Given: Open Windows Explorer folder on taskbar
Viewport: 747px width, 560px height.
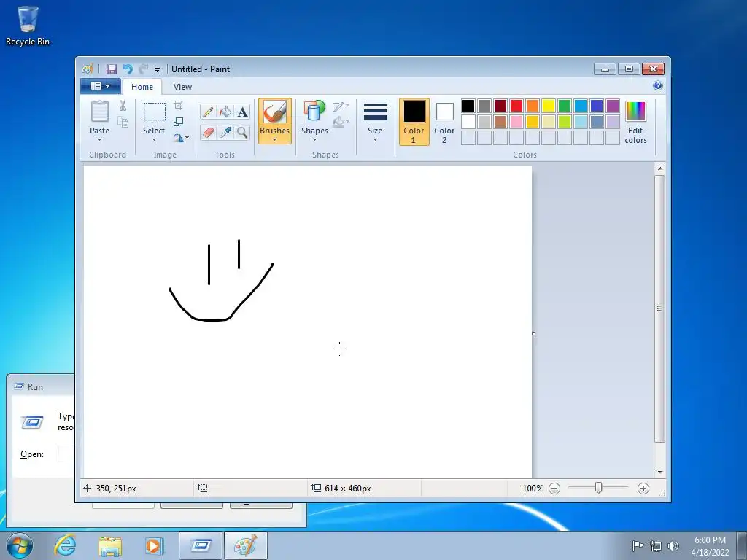Looking at the screenshot, I should 110,545.
